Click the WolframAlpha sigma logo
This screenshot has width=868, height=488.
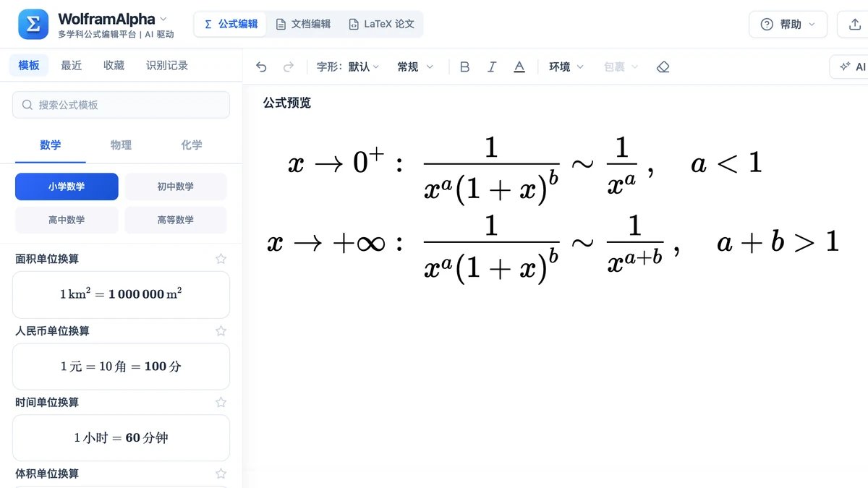(x=33, y=25)
